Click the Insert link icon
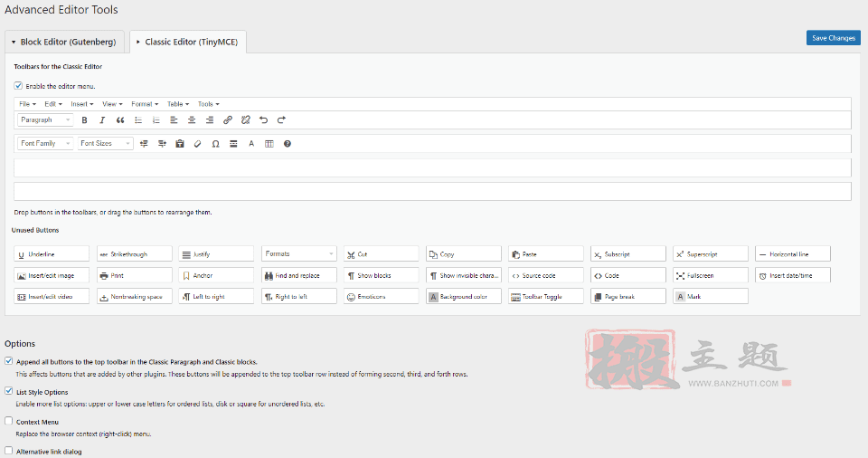Screen dimensions: 868x458 [228, 119]
